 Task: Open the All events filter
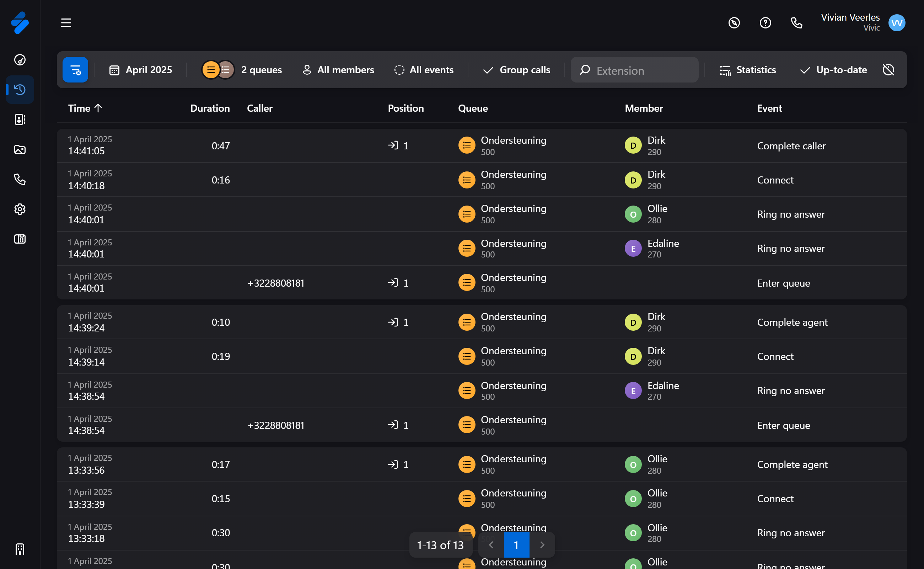coord(424,70)
